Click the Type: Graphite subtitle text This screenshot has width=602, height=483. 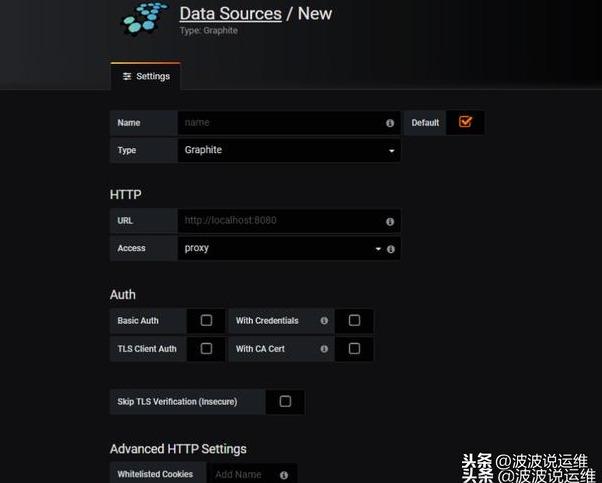208,31
